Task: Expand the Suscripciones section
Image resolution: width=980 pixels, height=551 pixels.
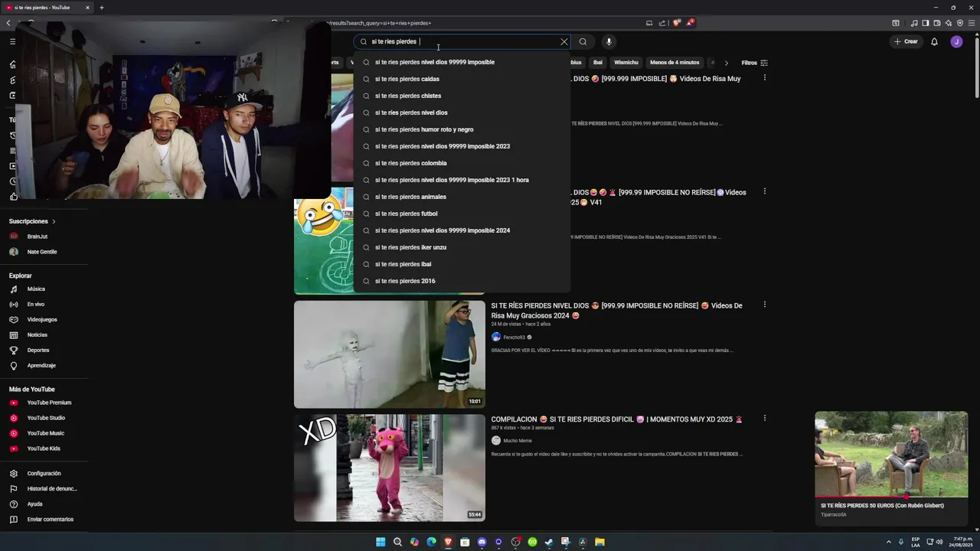Action: pyautogui.click(x=32, y=221)
